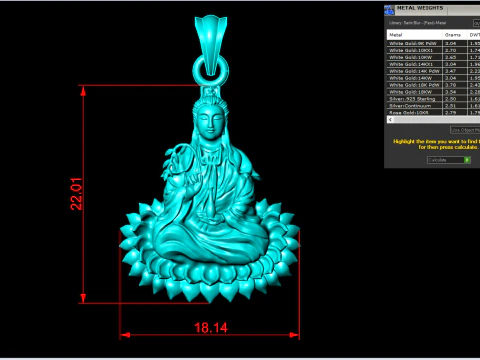
Task: Click the 3.70 grams cell
Action: click(x=455, y=85)
